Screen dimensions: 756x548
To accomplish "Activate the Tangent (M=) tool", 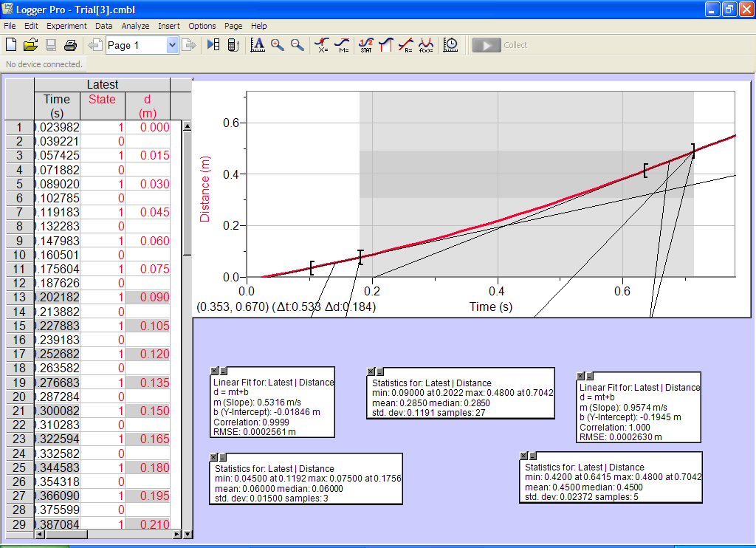I will (x=342, y=45).
